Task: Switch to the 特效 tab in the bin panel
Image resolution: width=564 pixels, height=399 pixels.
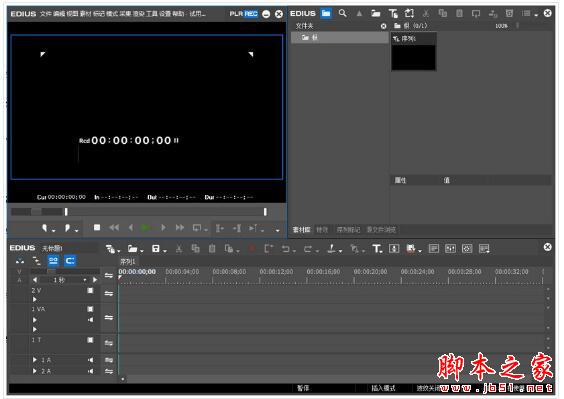Action: 322,230
